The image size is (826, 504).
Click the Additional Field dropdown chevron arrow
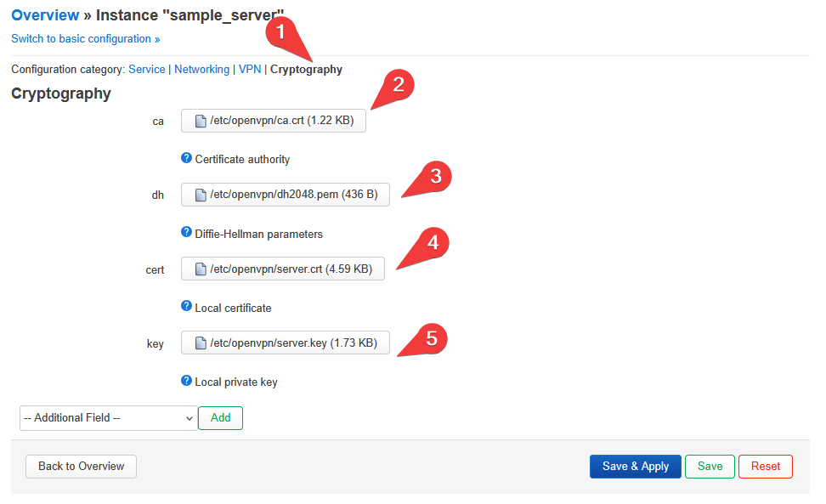(x=190, y=419)
